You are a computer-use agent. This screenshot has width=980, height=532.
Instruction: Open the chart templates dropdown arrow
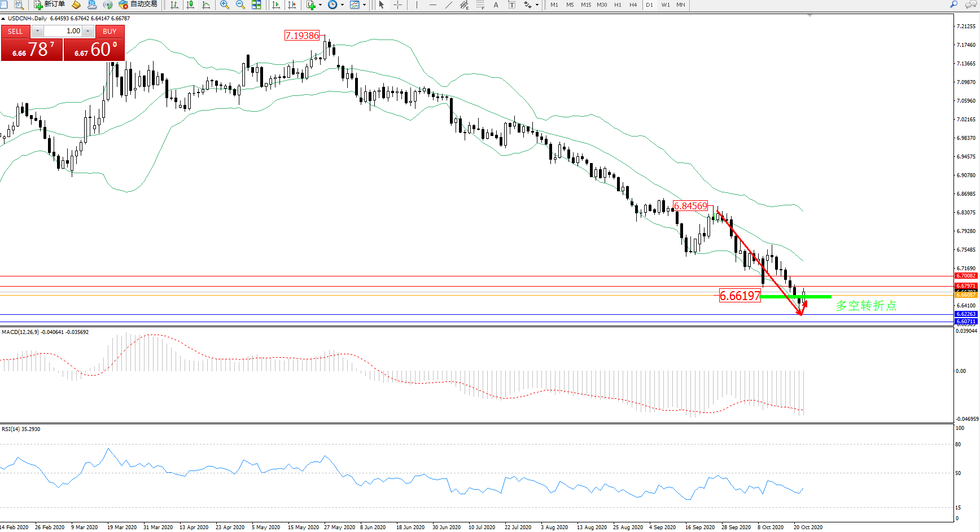pos(364,5)
